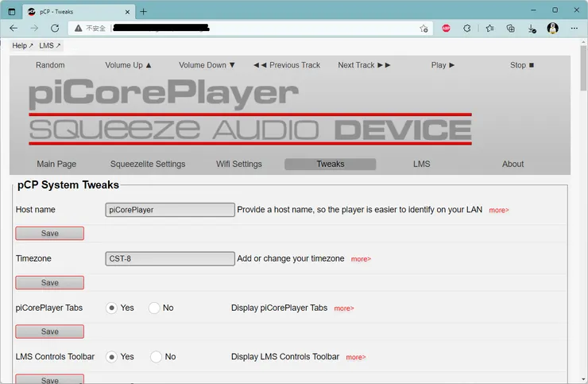The image size is (588, 384).
Task: Select Yes for LMS Controls Toolbar
Action: pos(111,357)
